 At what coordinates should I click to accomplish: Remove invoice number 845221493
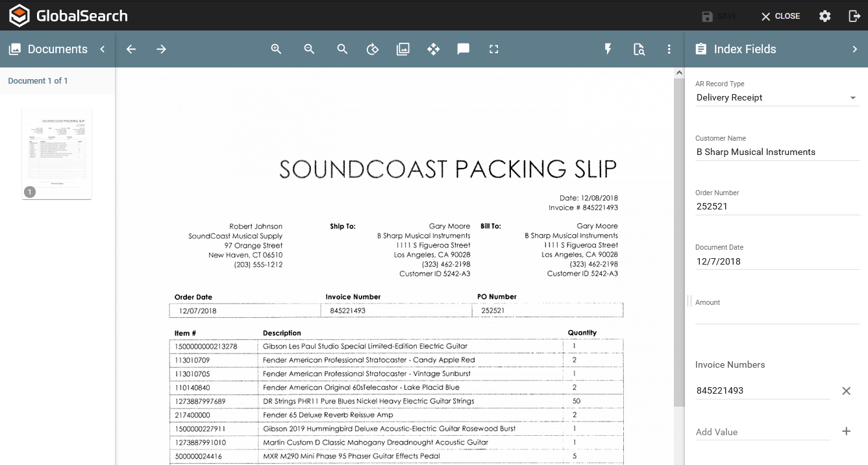[846, 391]
